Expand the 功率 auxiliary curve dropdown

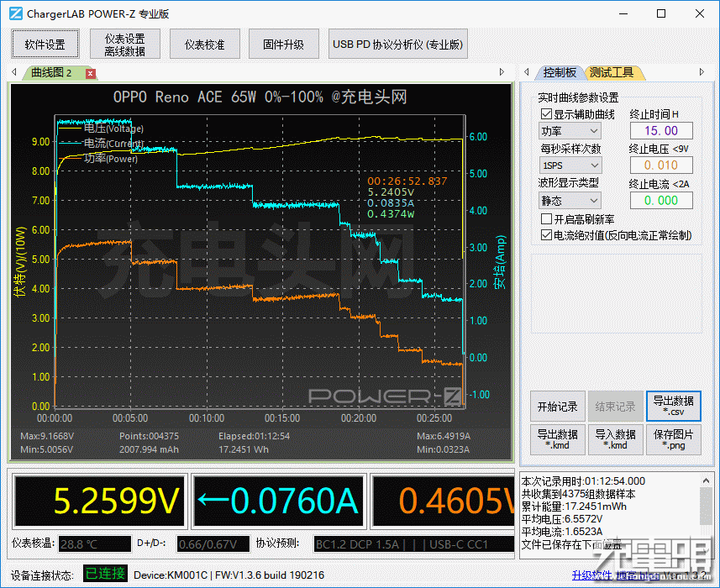570,131
